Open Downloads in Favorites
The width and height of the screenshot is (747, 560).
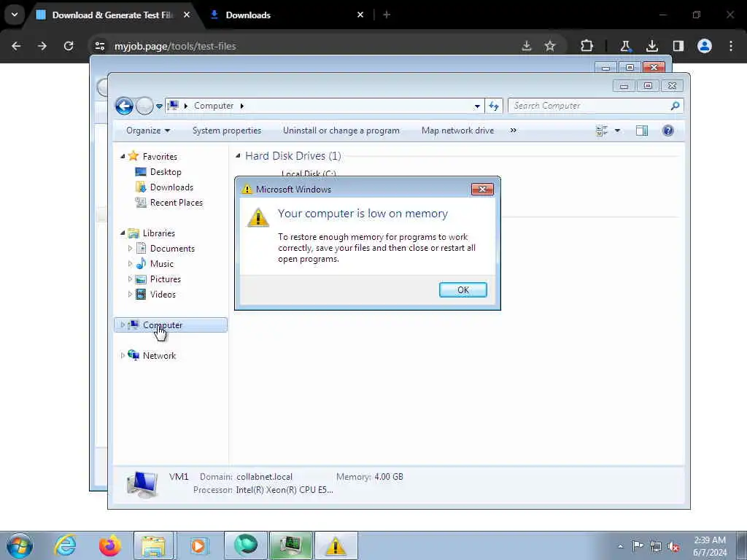click(x=171, y=187)
